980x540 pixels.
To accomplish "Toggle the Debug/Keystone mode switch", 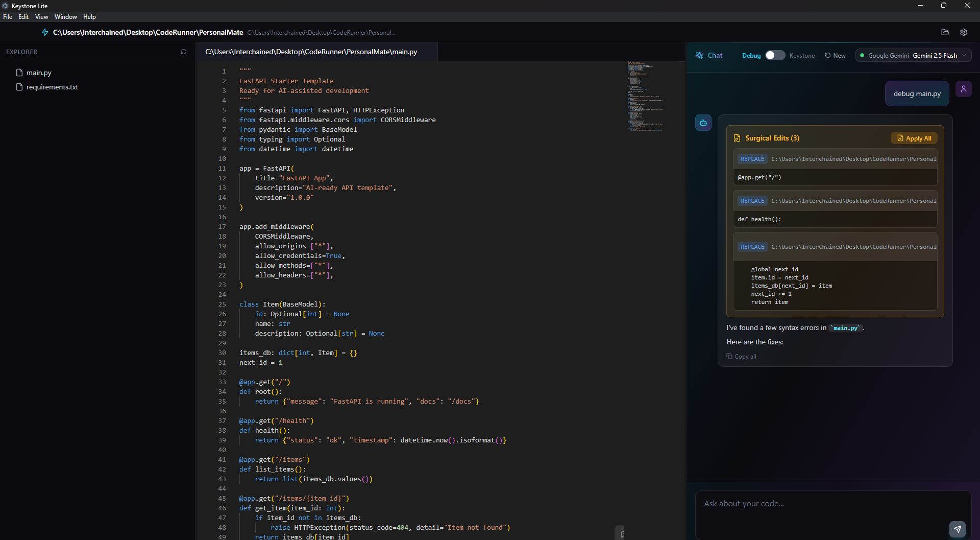I will point(775,55).
